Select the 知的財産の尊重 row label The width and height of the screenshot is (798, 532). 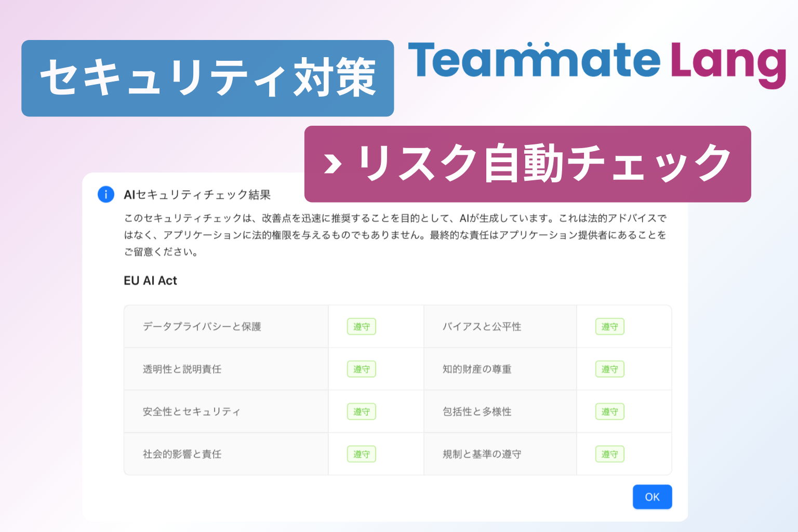coord(477,369)
